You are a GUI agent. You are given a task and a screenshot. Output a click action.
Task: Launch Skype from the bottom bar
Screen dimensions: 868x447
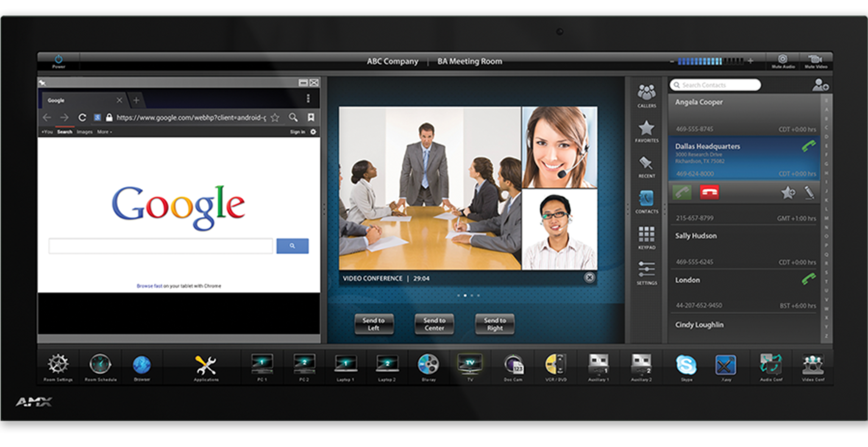click(x=686, y=365)
